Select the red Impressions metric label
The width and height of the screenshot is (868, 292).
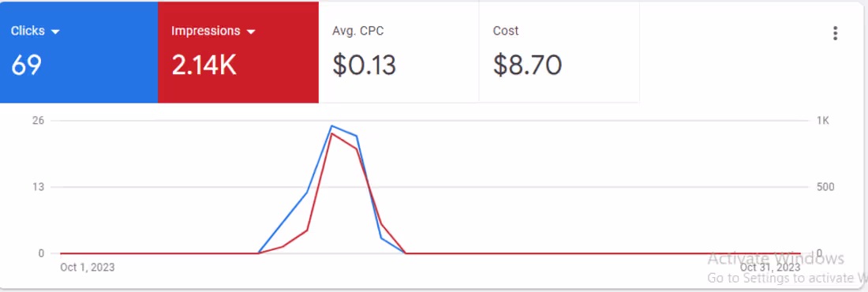(206, 31)
